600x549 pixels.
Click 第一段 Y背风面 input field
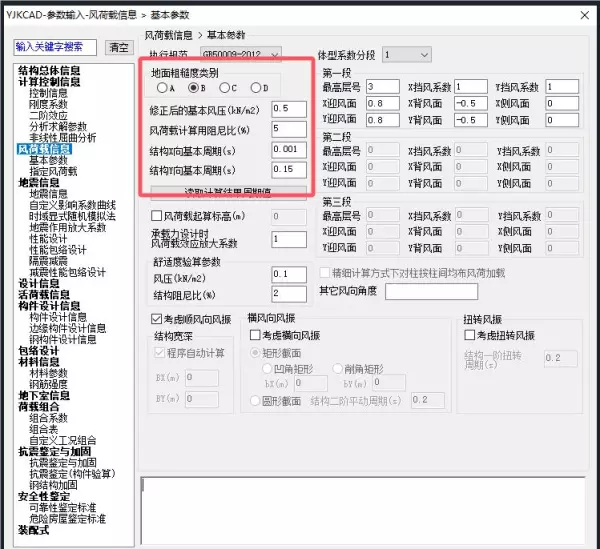(x=471, y=120)
